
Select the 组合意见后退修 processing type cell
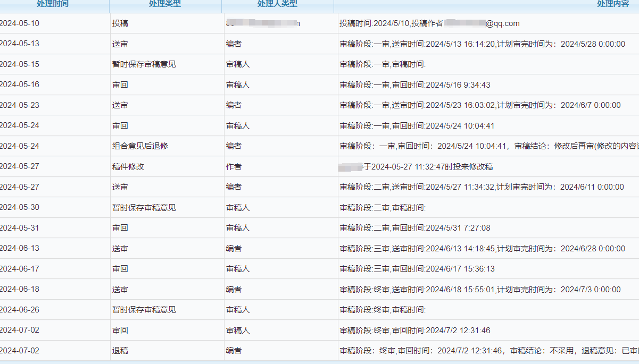point(140,146)
